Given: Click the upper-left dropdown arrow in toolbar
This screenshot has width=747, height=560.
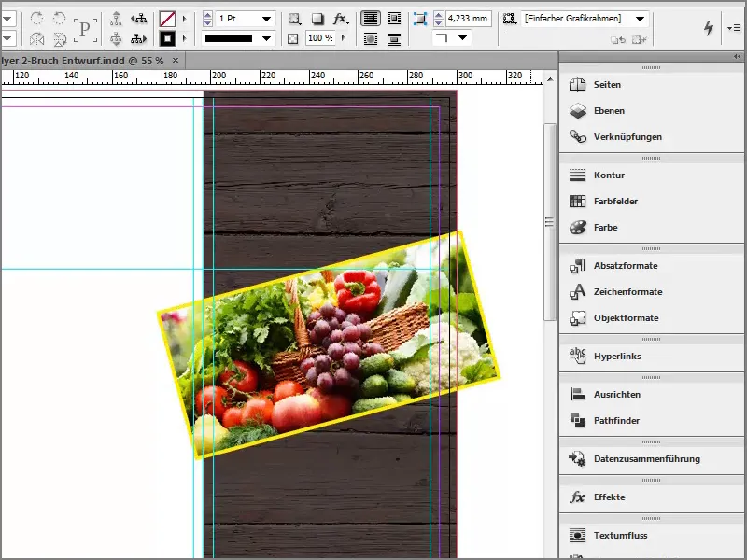Looking at the screenshot, I should 7,19.
